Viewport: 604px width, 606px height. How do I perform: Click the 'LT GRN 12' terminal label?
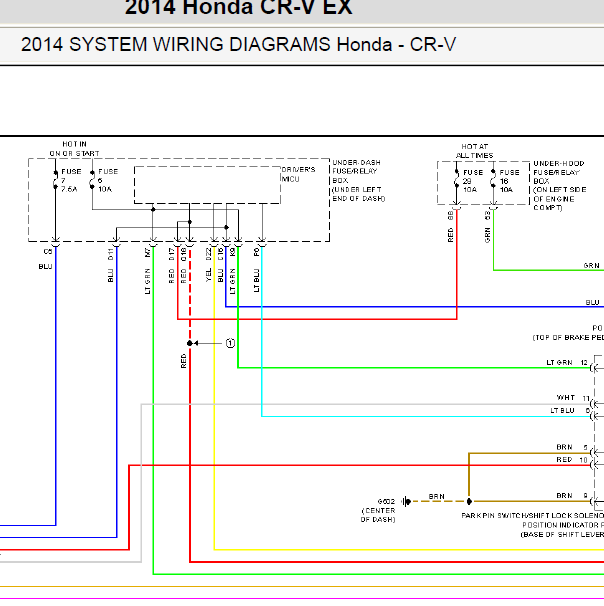(567, 363)
